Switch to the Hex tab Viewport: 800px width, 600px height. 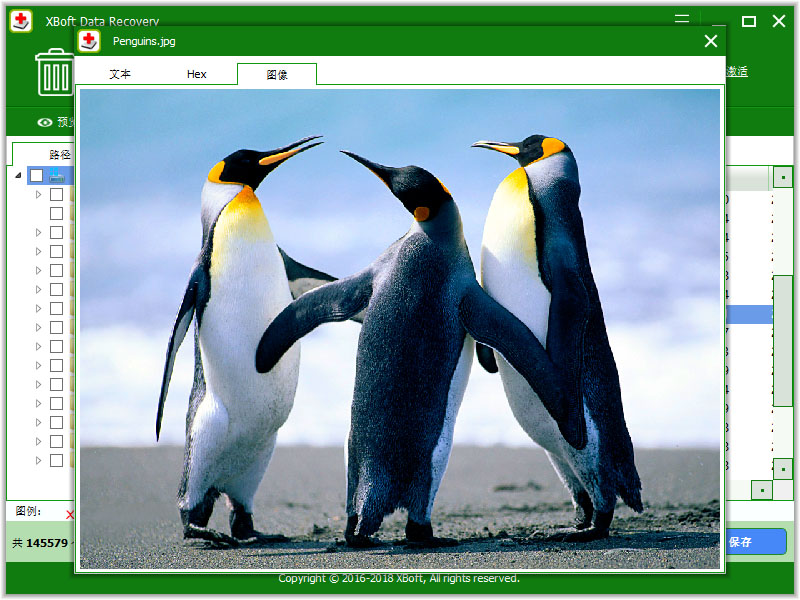(196, 74)
